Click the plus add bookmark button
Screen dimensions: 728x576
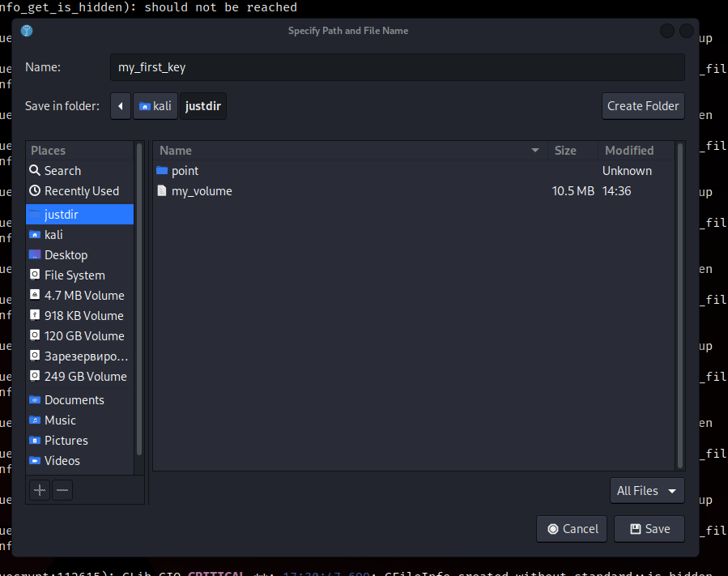tap(40, 490)
